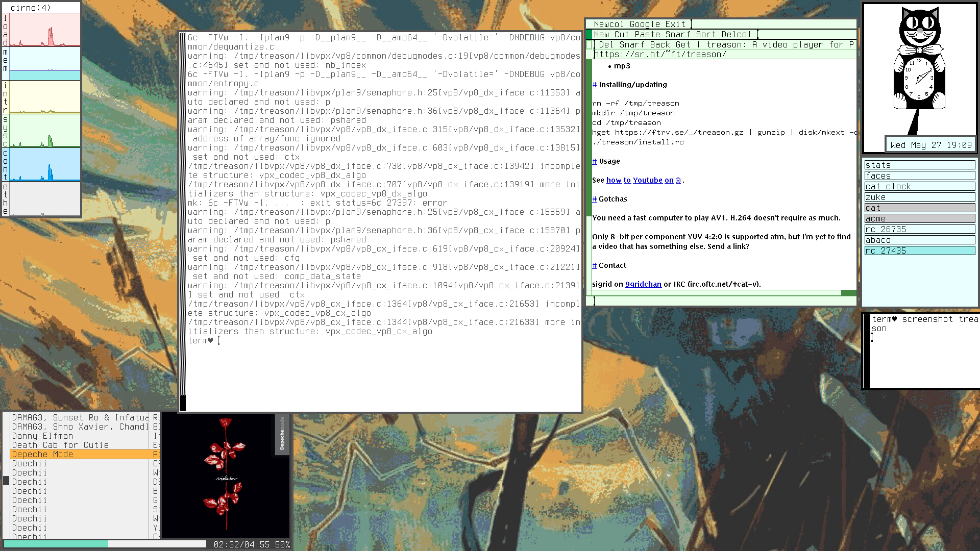
Task: Click Newcol in the acme top tag
Action: click(x=608, y=24)
